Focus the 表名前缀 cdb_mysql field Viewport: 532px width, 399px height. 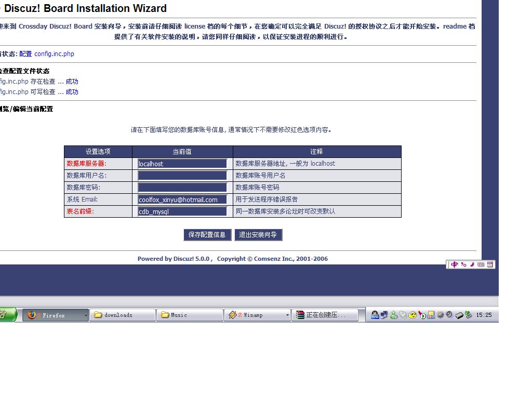pos(182,211)
